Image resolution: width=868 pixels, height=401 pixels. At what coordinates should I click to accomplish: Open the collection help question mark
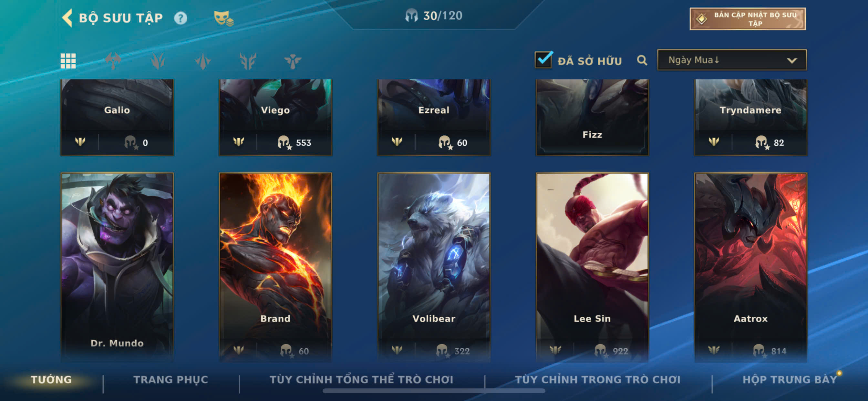(x=181, y=18)
